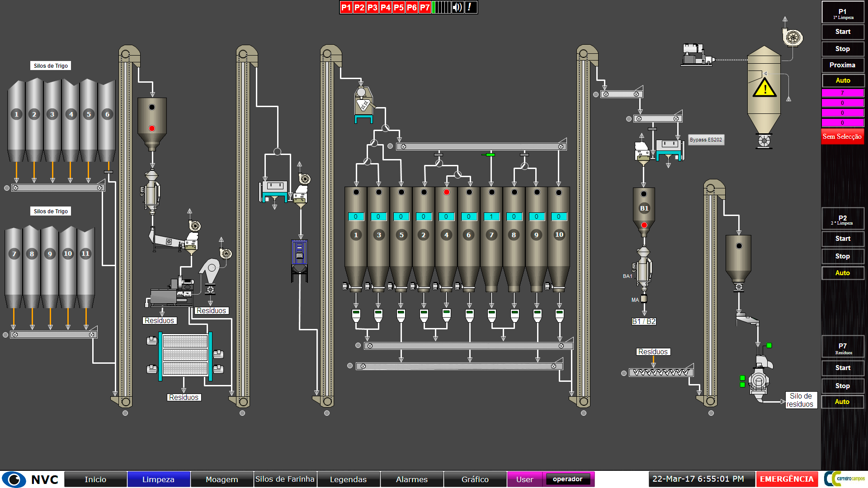This screenshot has width=868, height=488.
Task: Toggle P7 Resíduos Auto mode
Action: [x=843, y=402]
